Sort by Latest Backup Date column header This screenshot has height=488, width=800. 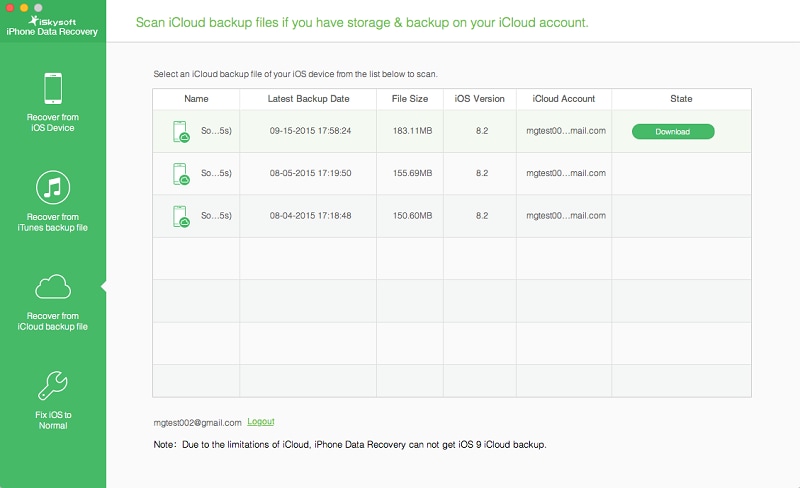coord(308,99)
